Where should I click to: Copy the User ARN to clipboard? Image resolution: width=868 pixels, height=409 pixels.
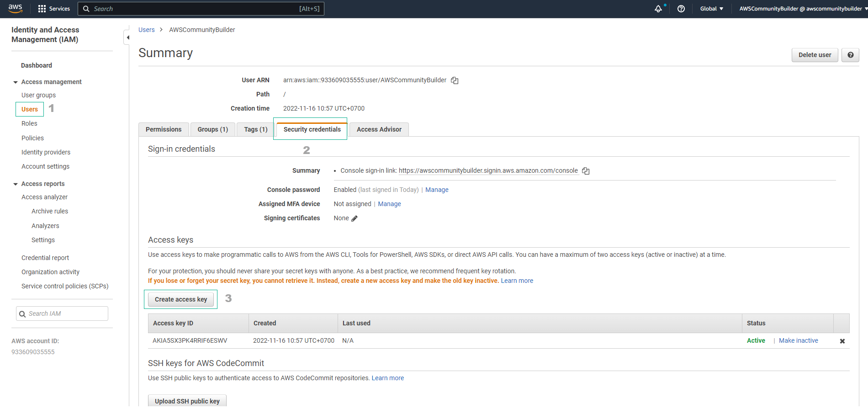pyautogui.click(x=455, y=80)
